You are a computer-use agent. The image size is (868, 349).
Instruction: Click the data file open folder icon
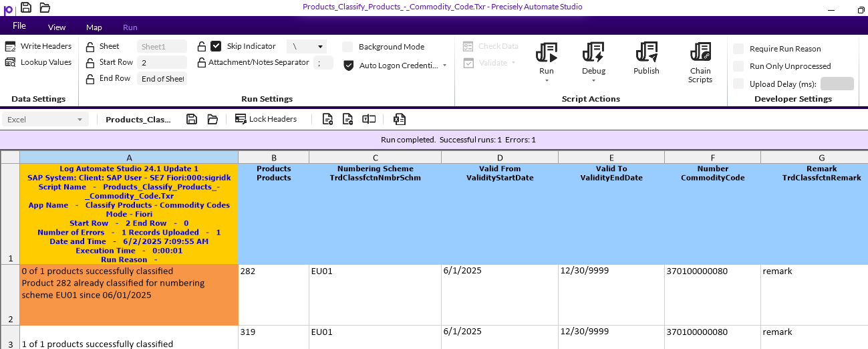click(212, 119)
